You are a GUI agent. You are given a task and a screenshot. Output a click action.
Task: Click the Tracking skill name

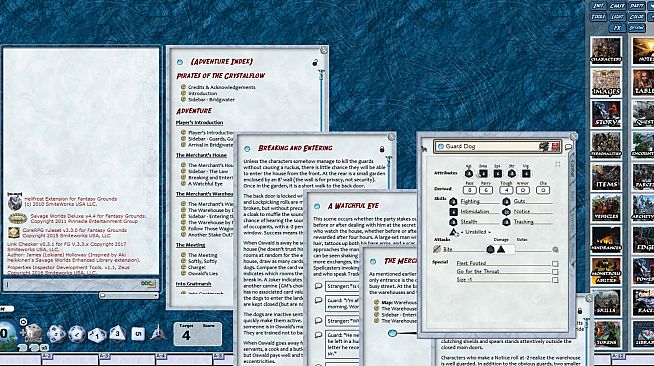523,222
